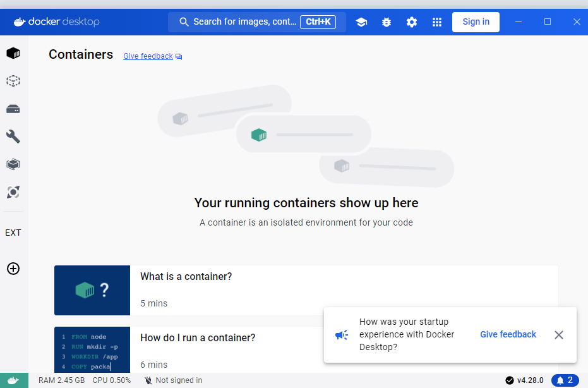Dismiss the startup experience popup
This screenshot has height=388, width=588.
[559, 335]
